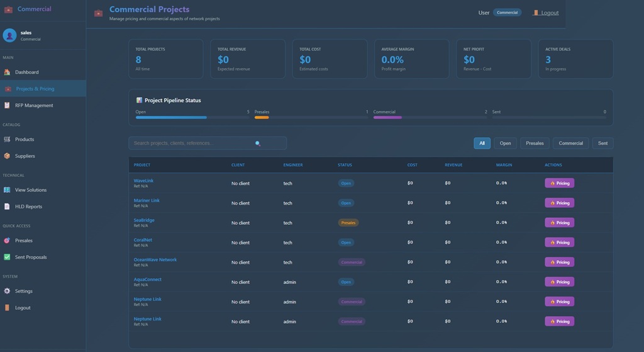Switch to the Sent filter
The image size is (644, 352).
coord(602,144)
